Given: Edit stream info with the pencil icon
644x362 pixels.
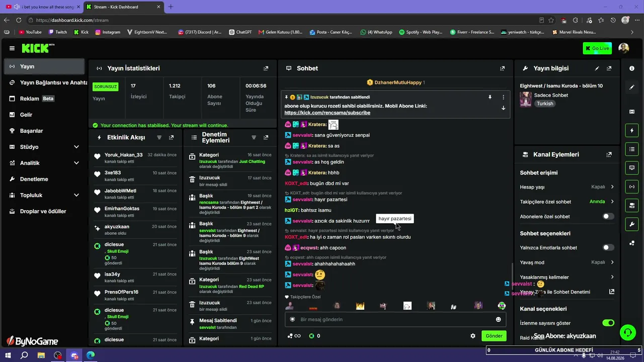Looking at the screenshot, I should pos(597,68).
